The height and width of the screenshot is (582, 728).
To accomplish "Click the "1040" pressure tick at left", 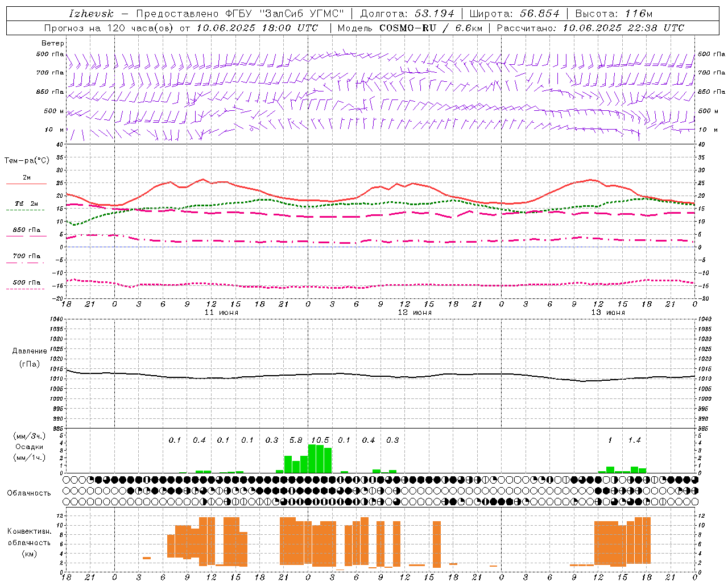I will coord(56,319).
